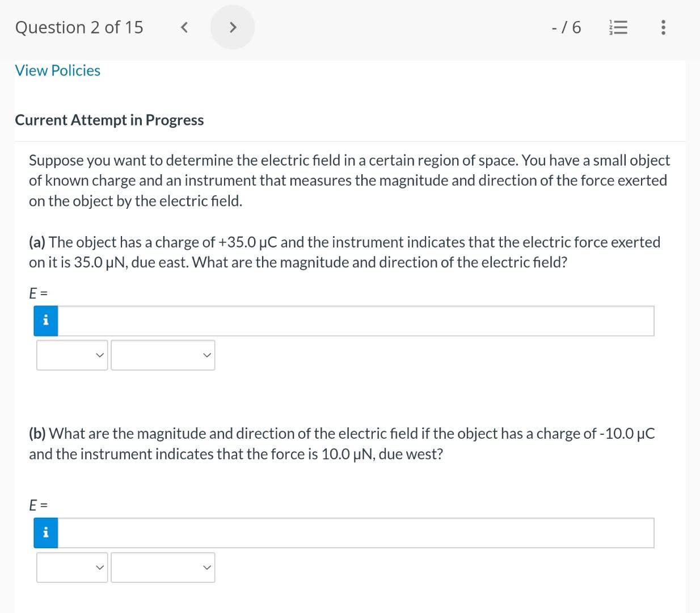Screen dimensions: 700x613
Task: Open first units dropdown for part (a)
Action: tap(72, 355)
